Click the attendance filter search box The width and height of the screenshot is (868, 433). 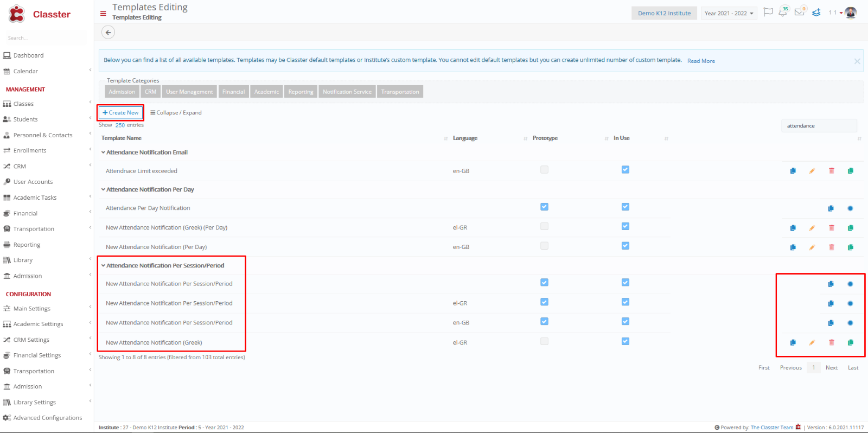819,126
